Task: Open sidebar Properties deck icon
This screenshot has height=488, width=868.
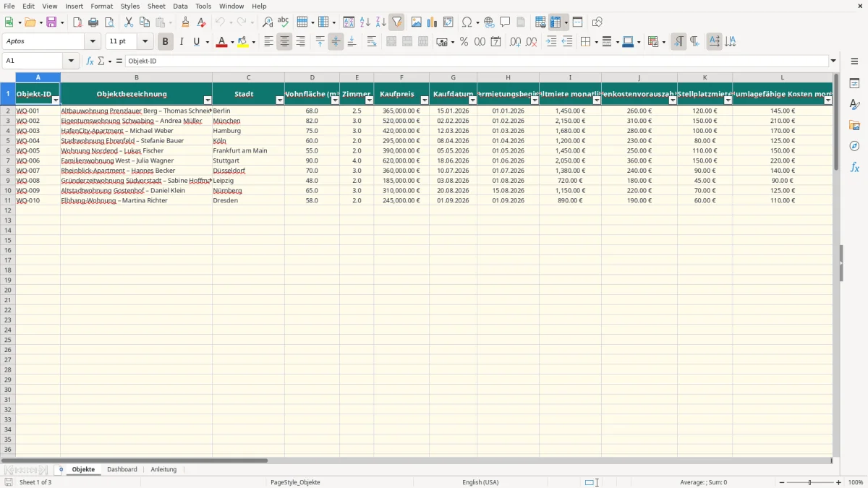Action: point(854,84)
